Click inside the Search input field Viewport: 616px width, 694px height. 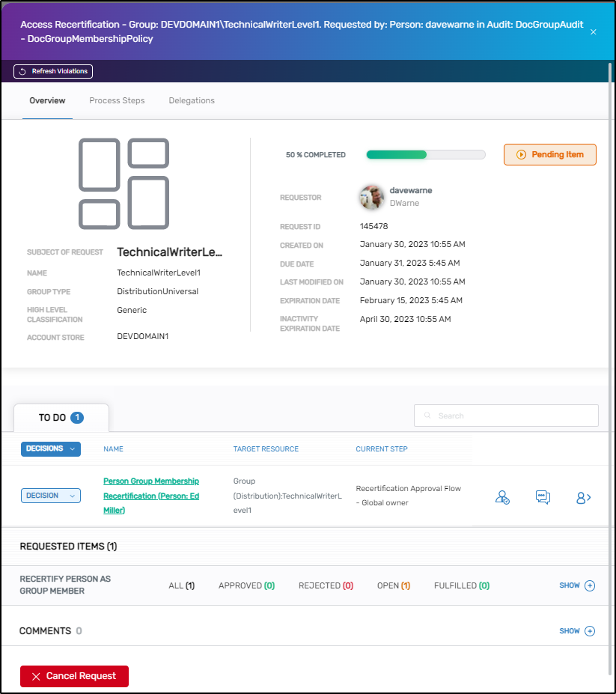[x=505, y=415]
